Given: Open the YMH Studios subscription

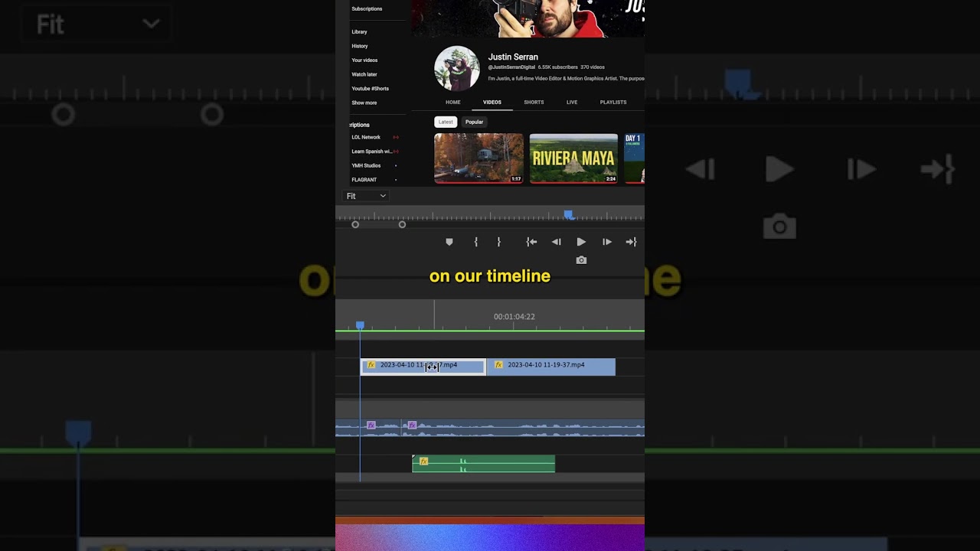Looking at the screenshot, I should coord(366,165).
